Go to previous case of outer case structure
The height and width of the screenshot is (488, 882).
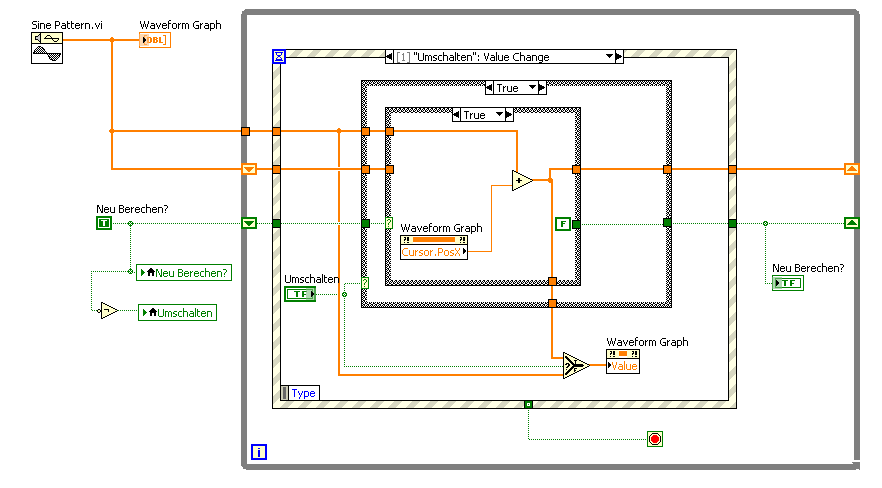(489, 88)
